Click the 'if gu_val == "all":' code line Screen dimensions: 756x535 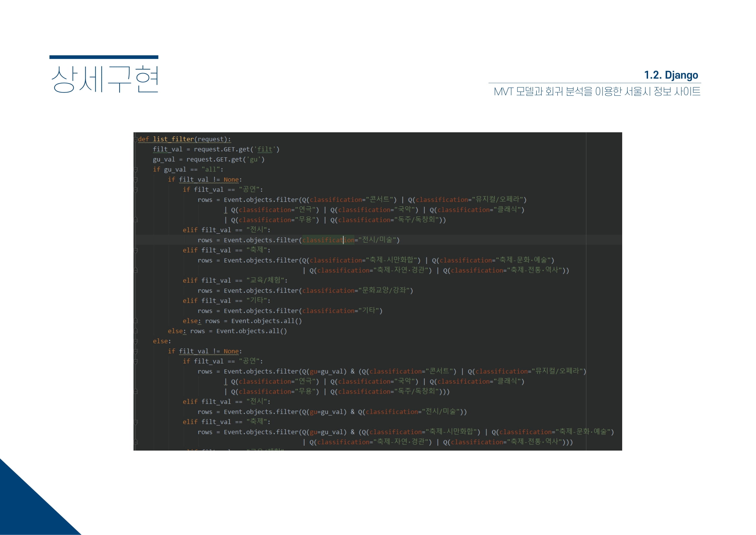pyautogui.click(x=188, y=170)
